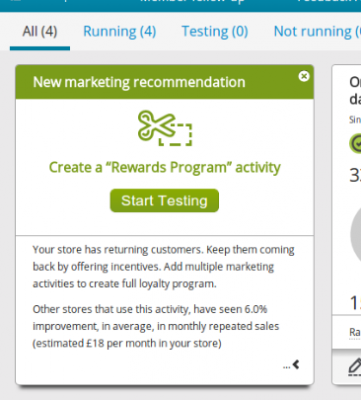Switch to the Running (4) tab
Image resolution: width=361 pixels, height=400 pixels.
[x=120, y=32]
